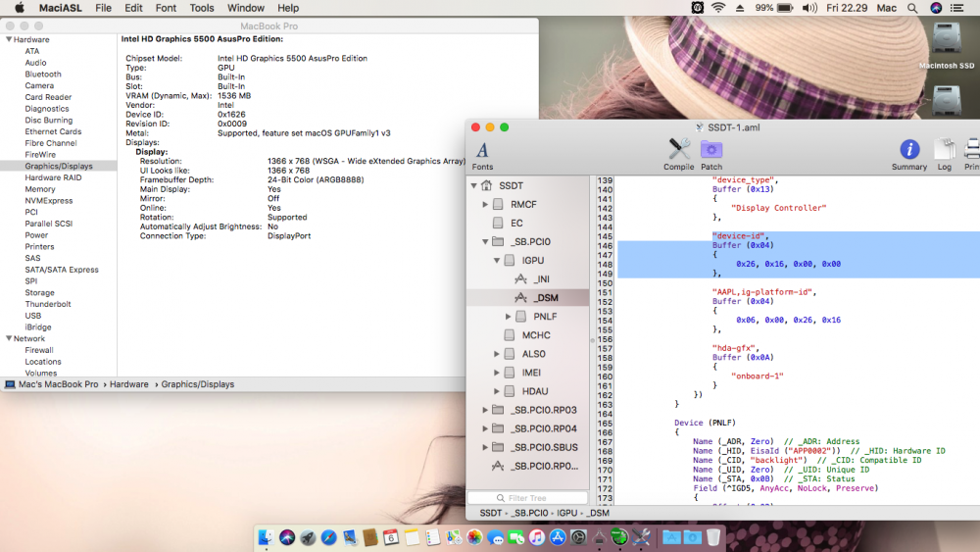Click the volume icon in menu bar

point(809,8)
